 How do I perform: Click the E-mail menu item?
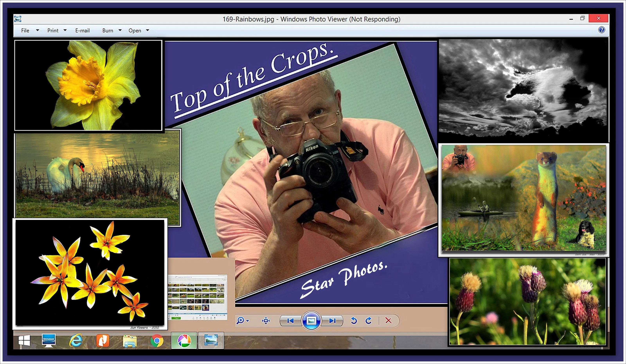pyautogui.click(x=83, y=31)
